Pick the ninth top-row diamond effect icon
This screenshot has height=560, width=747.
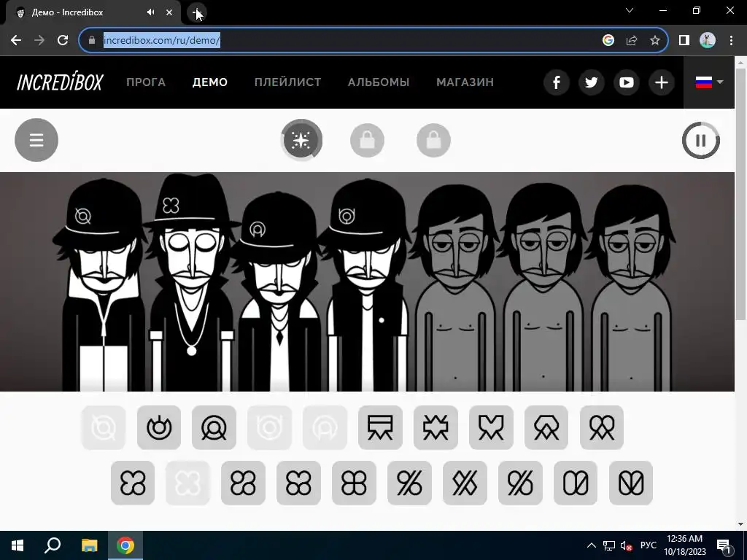546,427
